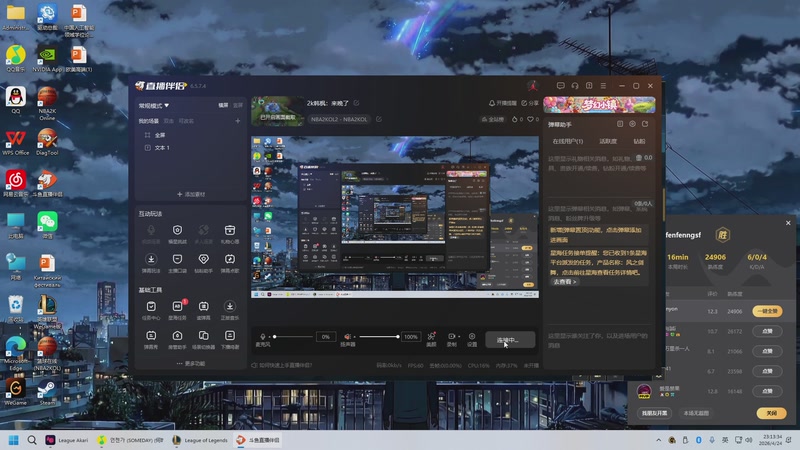
Task: Click the 全站榜 ranking label
Action: click(493, 119)
